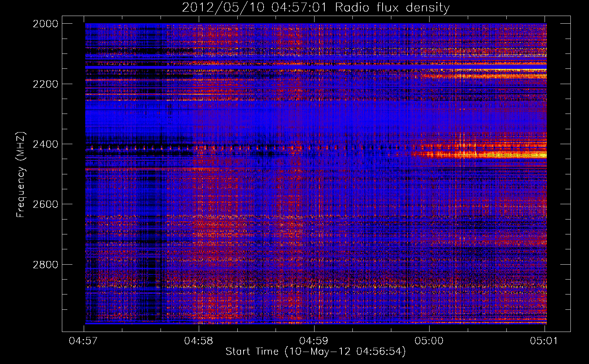Screen dimensions: 589x364
Task: Click the plot title '2012/05/10 04:57:01 Radio flux density'
Action: [x=316, y=7]
